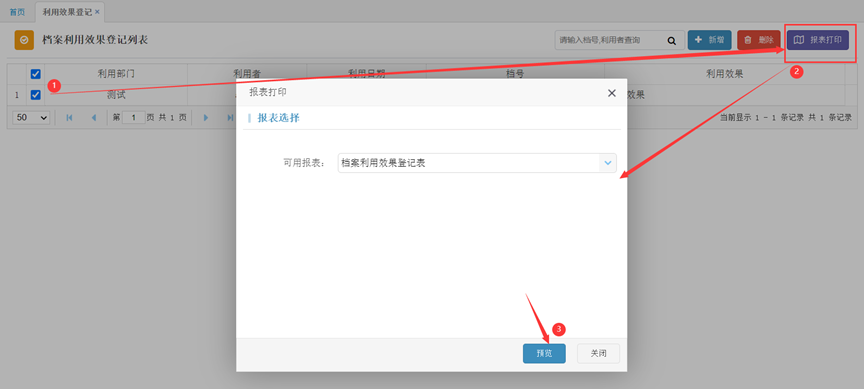Click the search magnifier icon
Screen dimensions: 864x389
(672, 40)
